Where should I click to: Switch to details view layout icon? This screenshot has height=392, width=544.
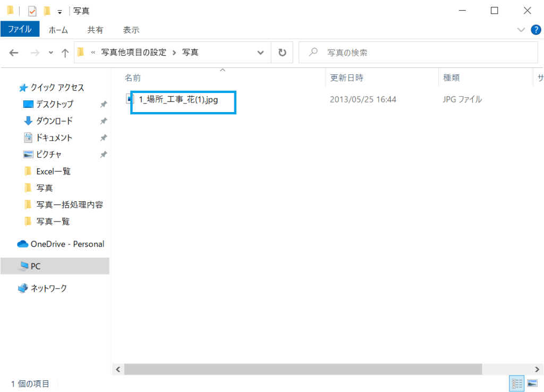[x=516, y=384]
